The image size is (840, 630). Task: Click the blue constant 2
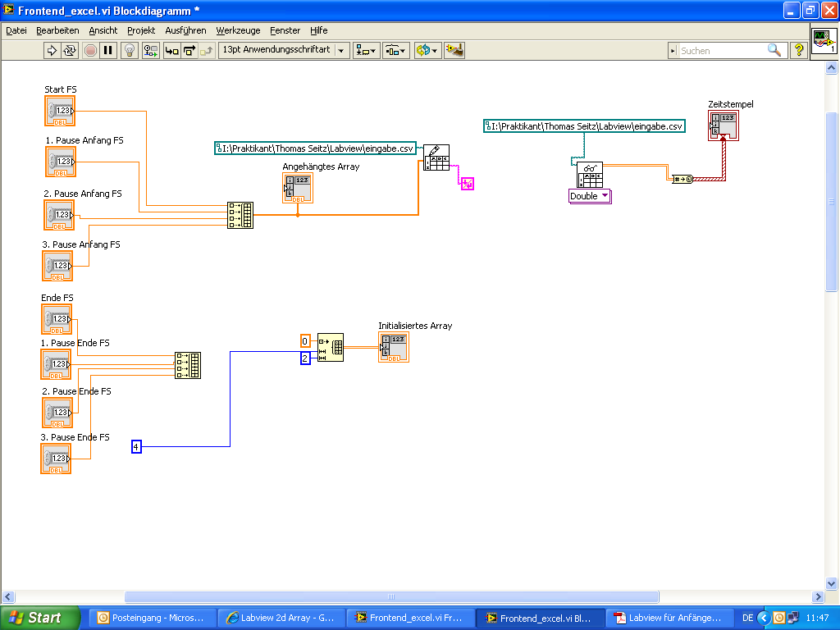[x=305, y=358]
